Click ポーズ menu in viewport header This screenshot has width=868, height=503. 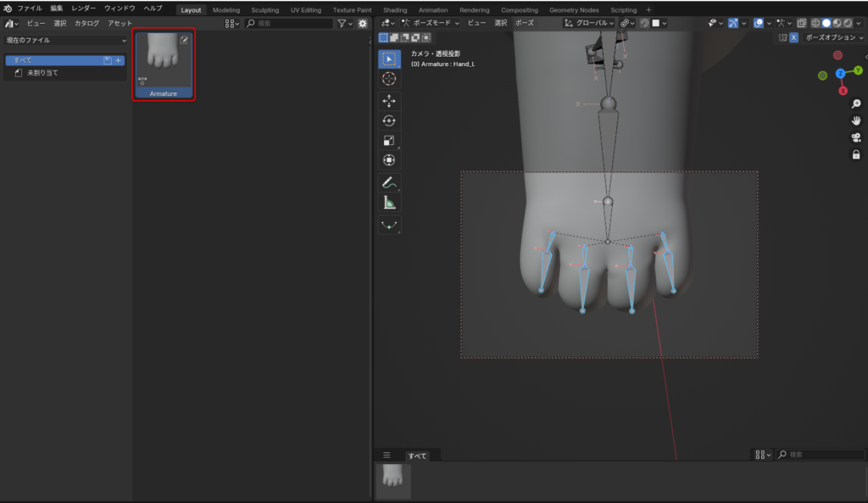click(x=525, y=23)
